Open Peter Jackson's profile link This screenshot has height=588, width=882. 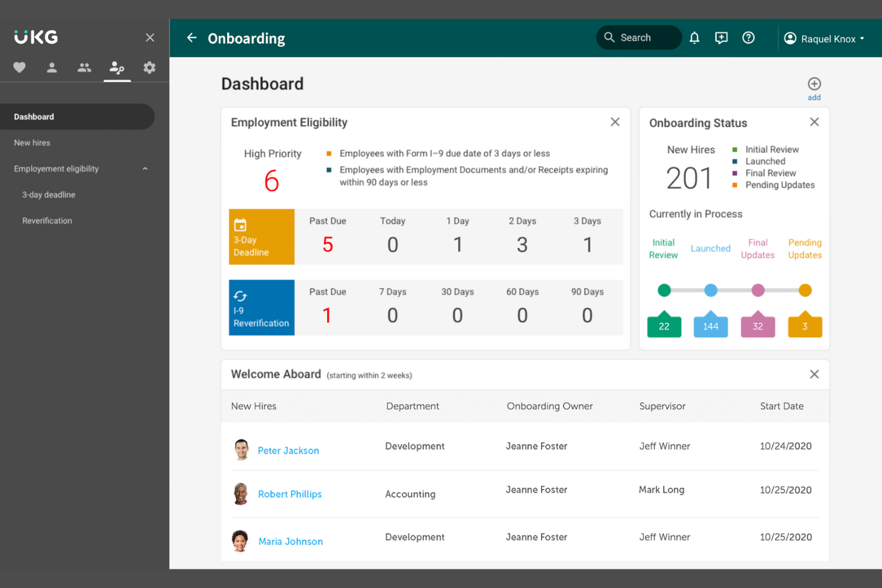(288, 450)
